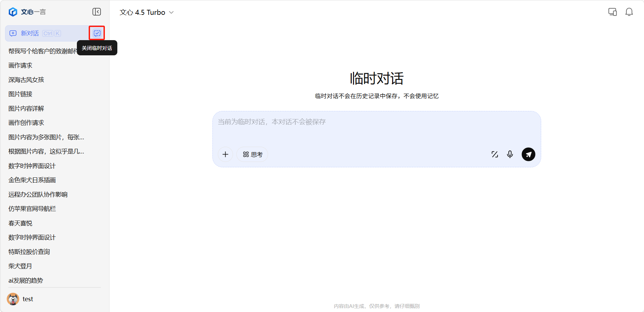Click the prompt optimize wand icon
Screen dimensions: 644x312
[495, 154]
